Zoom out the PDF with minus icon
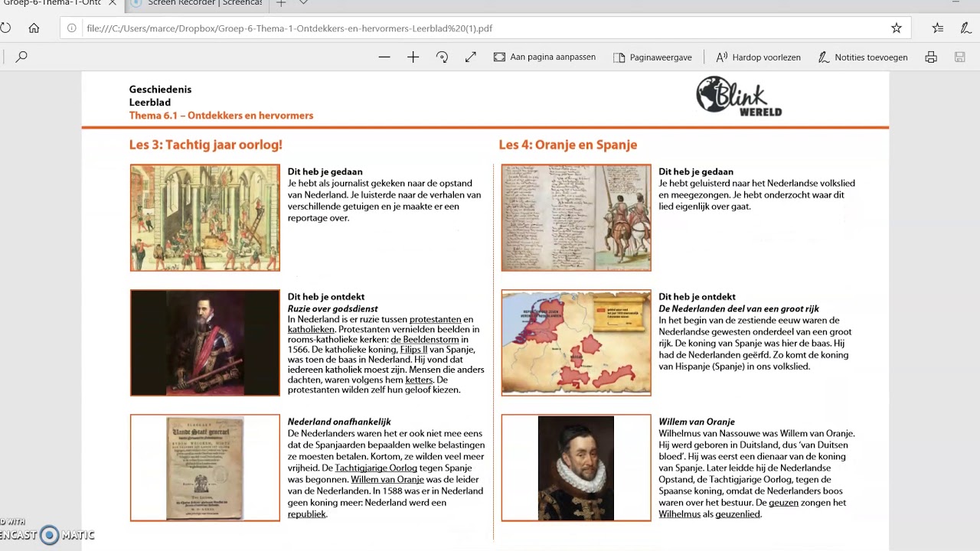Viewport: 980px width, 551px height. (x=384, y=57)
